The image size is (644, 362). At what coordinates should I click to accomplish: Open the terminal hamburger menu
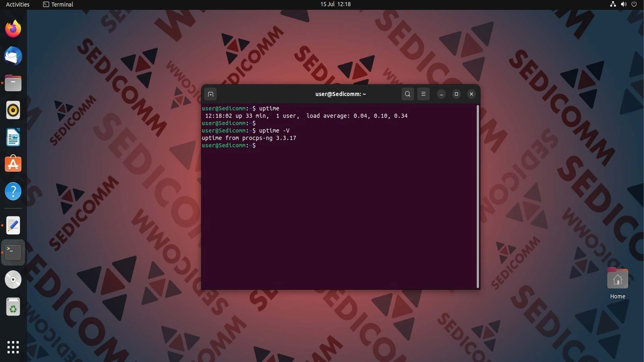tap(423, 94)
